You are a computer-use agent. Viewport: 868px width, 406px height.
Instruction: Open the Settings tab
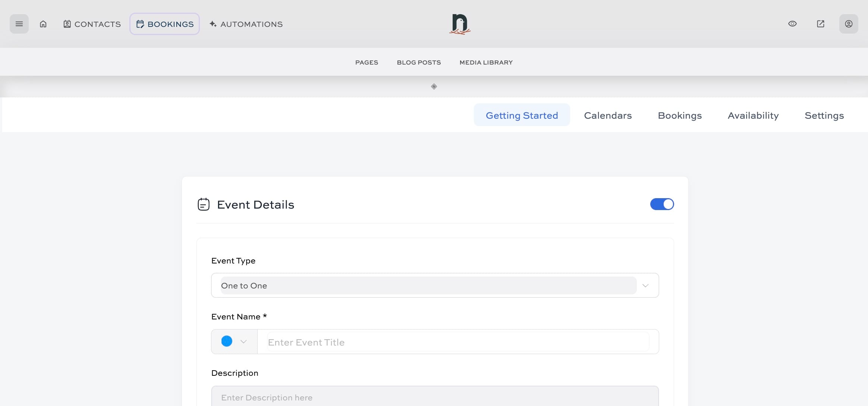point(824,115)
